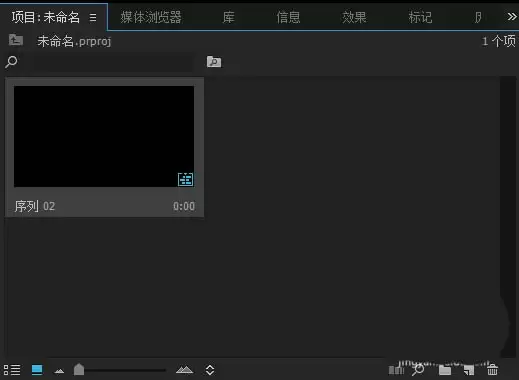This screenshot has width=519, height=380.
Task: Zoom out thumbnails with small mountain icon
Action: (59, 370)
